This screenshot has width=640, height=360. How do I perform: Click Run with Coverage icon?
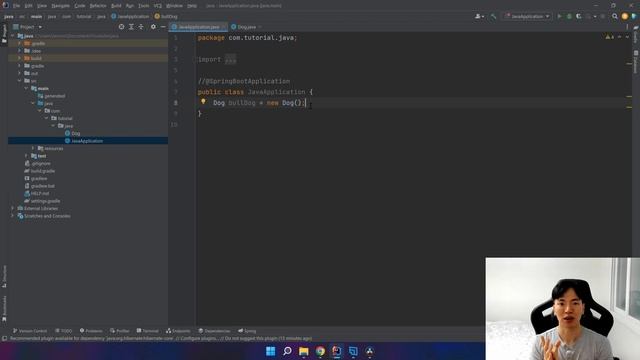pyautogui.click(x=578, y=16)
